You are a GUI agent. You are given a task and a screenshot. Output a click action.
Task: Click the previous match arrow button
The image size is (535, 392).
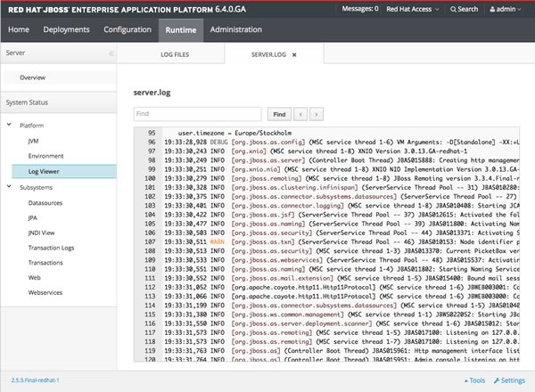[x=300, y=114]
